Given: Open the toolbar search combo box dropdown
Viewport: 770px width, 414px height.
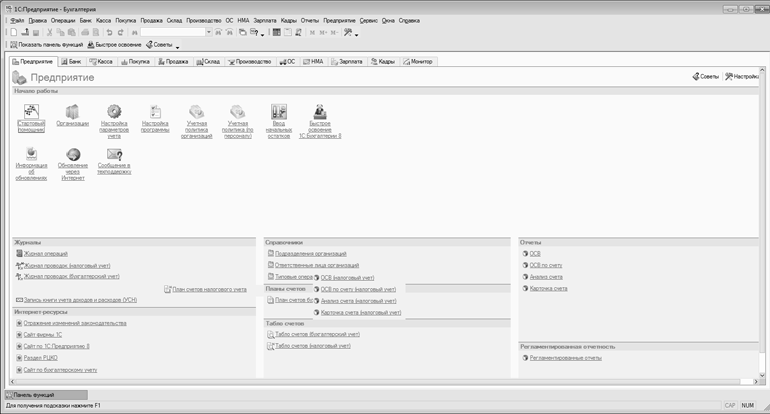Looking at the screenshot, I should 208,33.
